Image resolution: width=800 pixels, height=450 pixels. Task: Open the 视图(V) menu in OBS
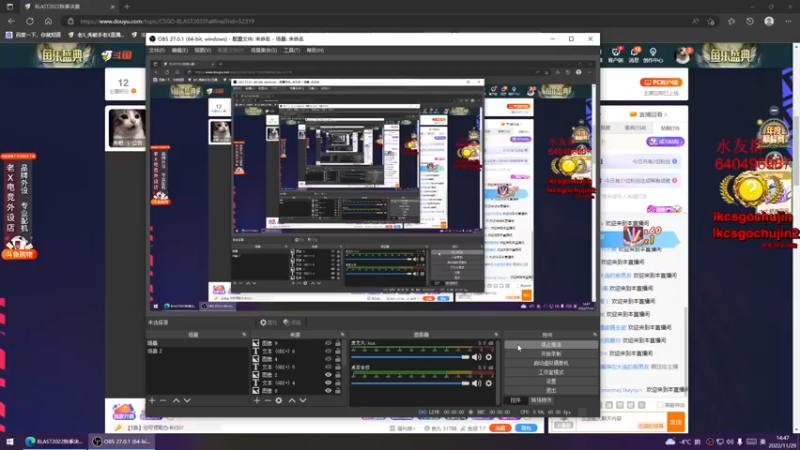click(203, 51)
